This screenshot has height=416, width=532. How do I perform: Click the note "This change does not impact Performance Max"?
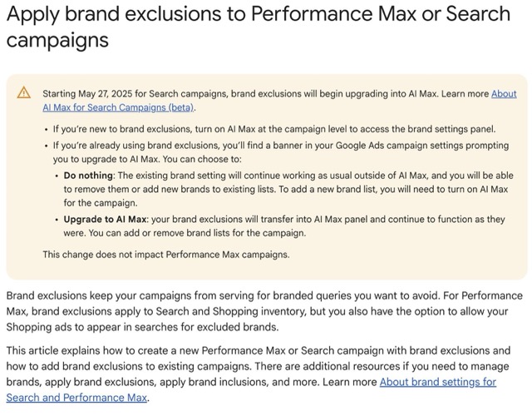click(x=166, y=255)
